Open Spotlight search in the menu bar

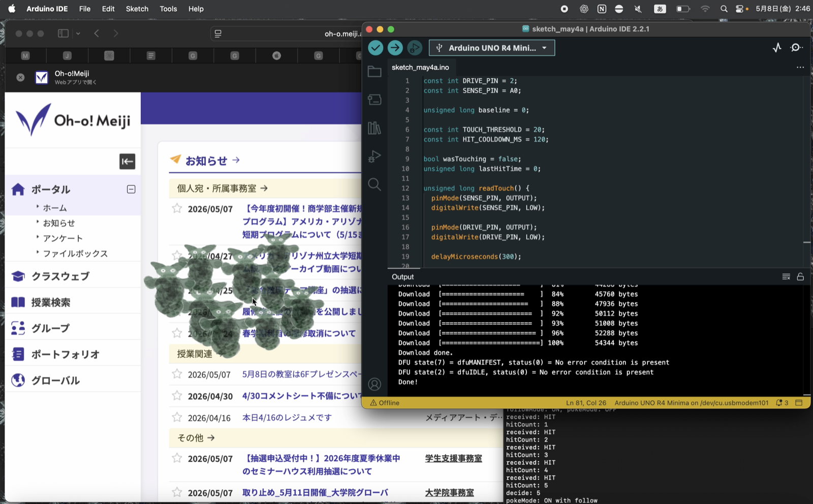click(x=724, y=9)
